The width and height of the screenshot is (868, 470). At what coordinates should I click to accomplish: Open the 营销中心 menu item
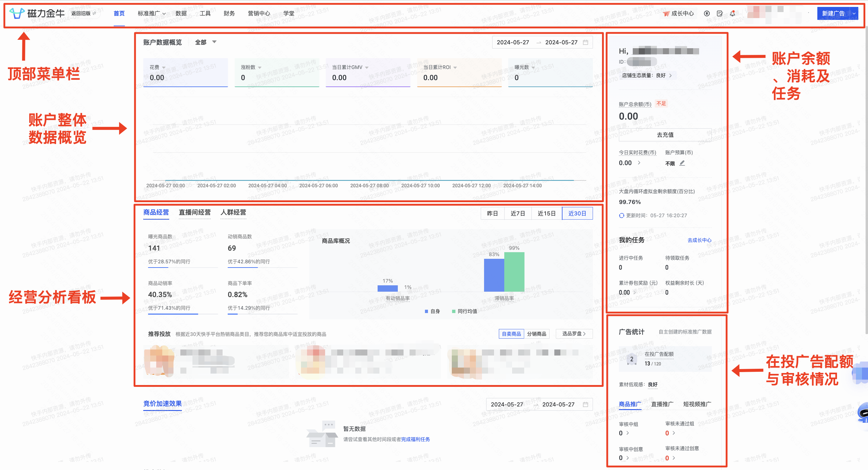pos(259,14)
